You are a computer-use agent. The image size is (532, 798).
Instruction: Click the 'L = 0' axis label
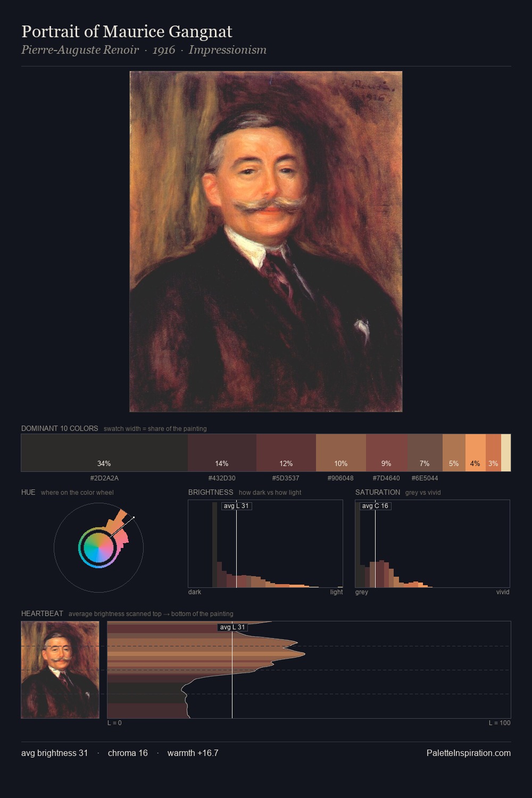[x=114, y=723]
